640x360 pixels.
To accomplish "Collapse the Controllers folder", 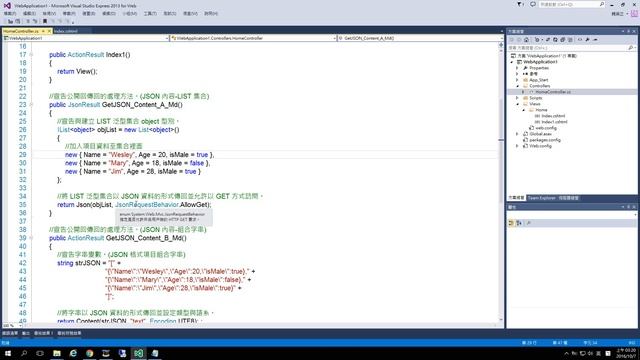I will tap(517, 86).
